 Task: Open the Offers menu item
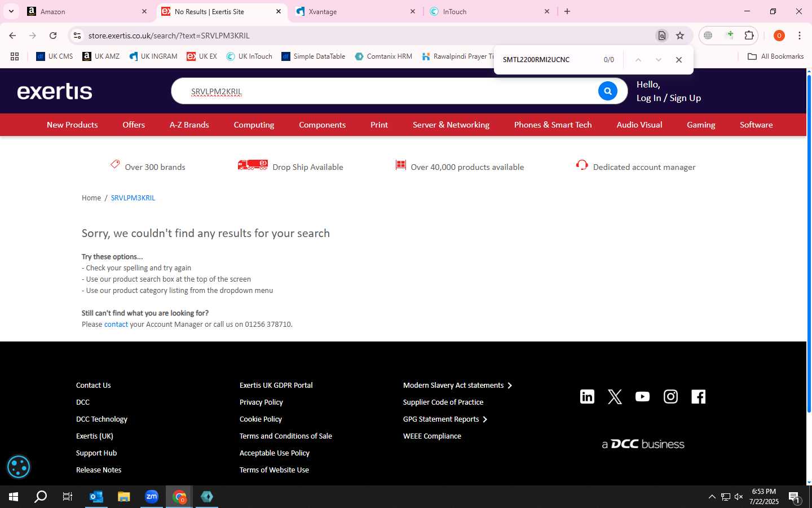(134, 125)
